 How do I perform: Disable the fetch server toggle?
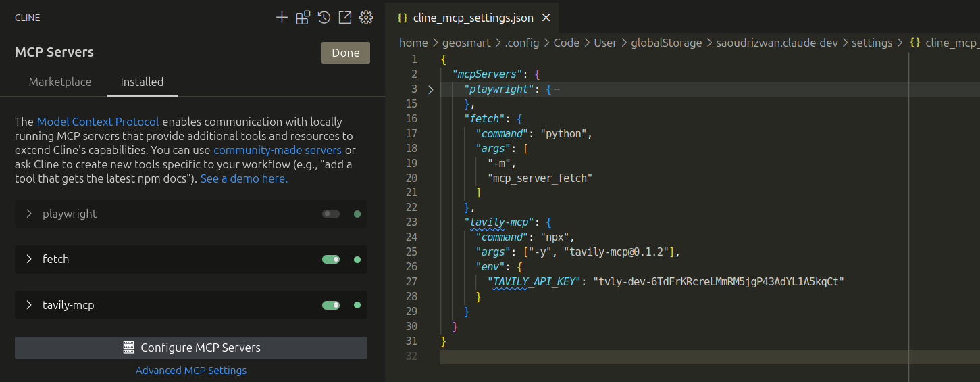tap(331, 260)
